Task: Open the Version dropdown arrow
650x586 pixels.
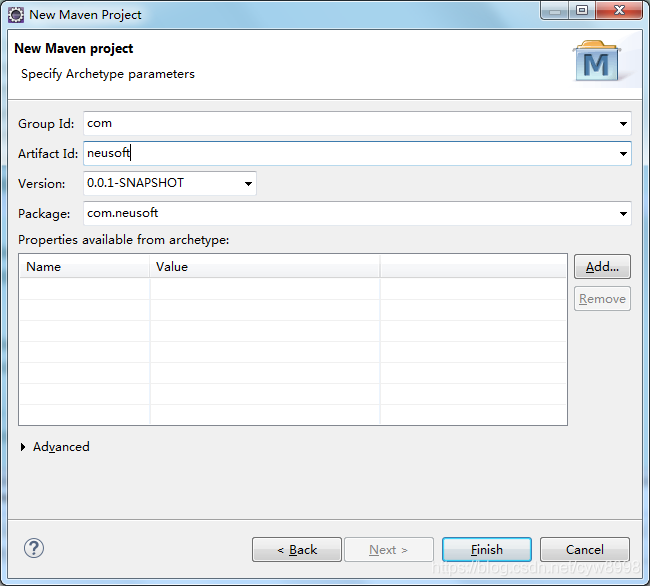Action: 248,184
